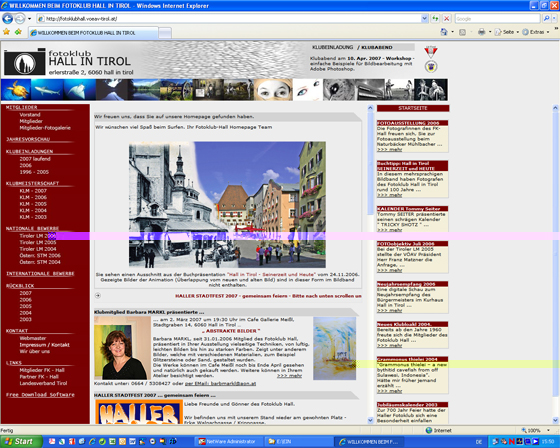The height and width of the screenshot is (448, 560).
Task: Click the Home page house icon
Action: click(444, 32)
